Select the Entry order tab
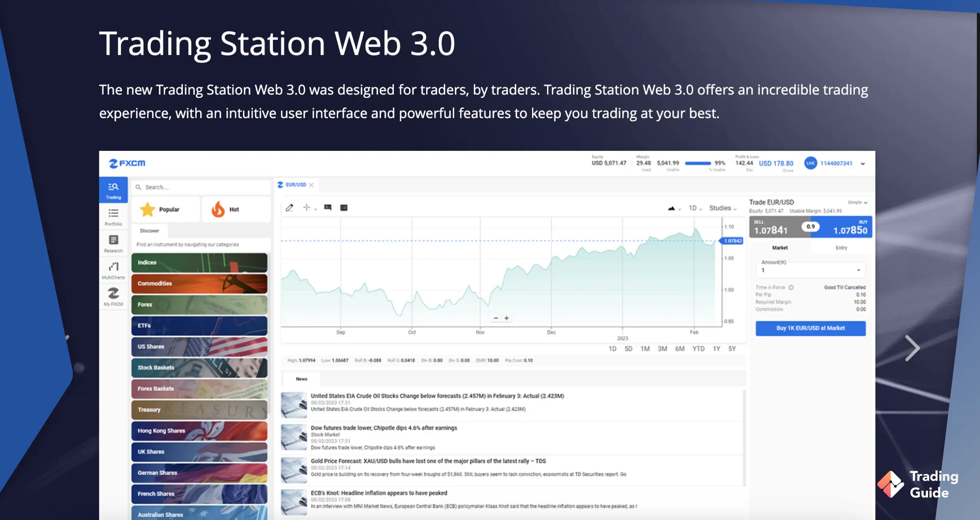This screenshot has height=520, width=980. [x=841, y=248]
